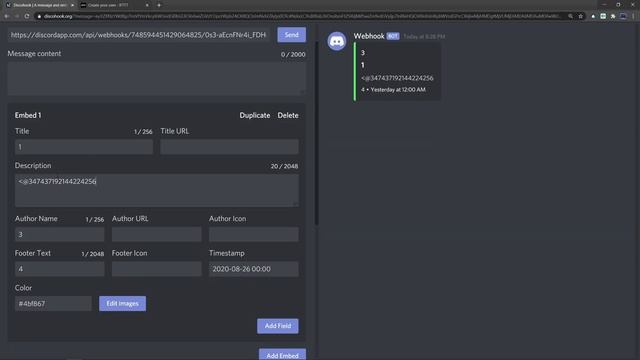Click the Webhook username in preview

point(369,36)
